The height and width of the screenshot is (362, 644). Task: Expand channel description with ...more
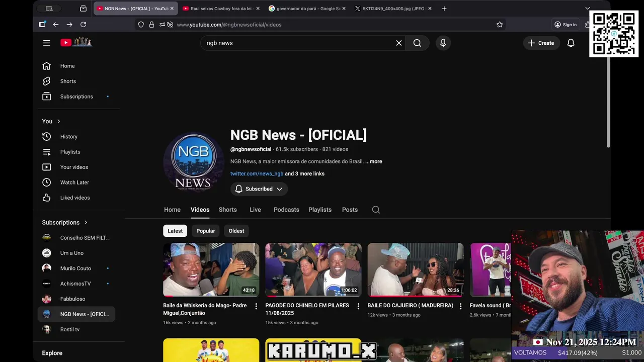point(373,161)
